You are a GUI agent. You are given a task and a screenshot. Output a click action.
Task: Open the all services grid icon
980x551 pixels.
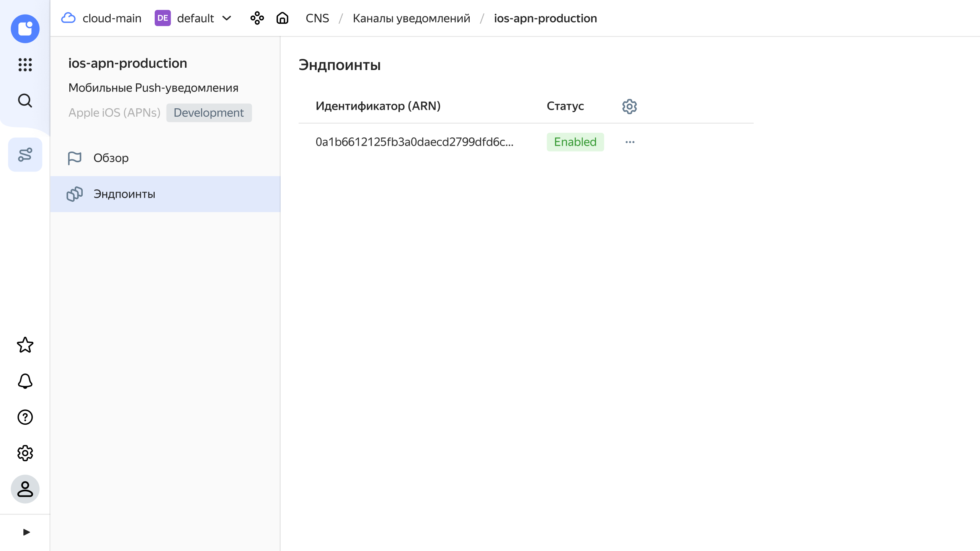click(25, 65)
